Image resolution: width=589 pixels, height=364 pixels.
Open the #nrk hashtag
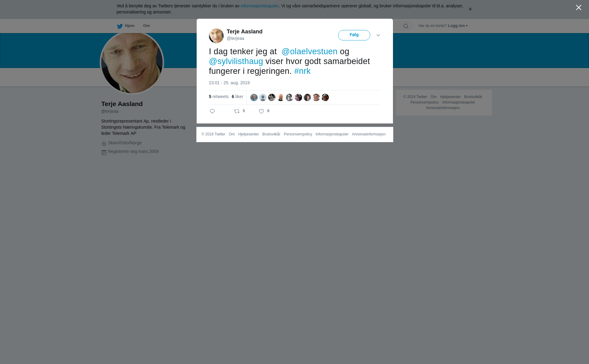coord(302,71)
